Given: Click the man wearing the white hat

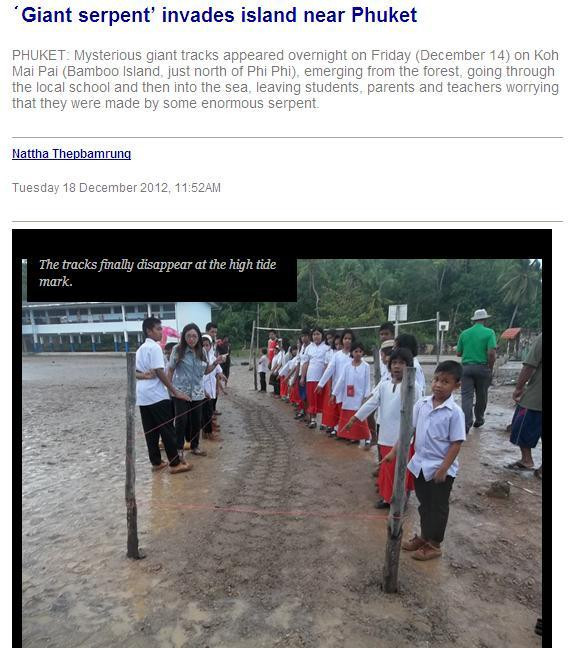Looking at the screenshot, I should 477,368.
